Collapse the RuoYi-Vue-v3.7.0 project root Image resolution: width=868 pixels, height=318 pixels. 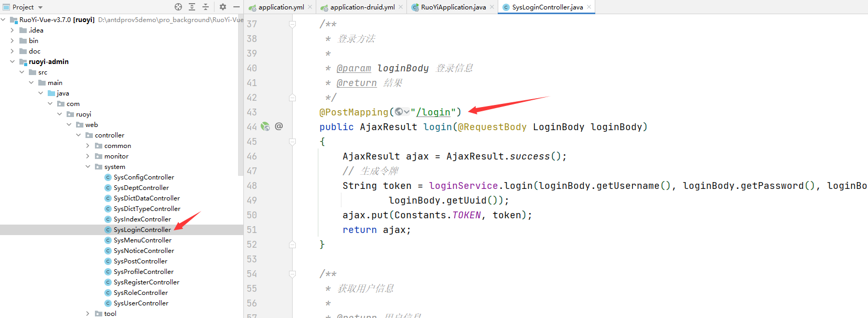click(x=3, y=19)
